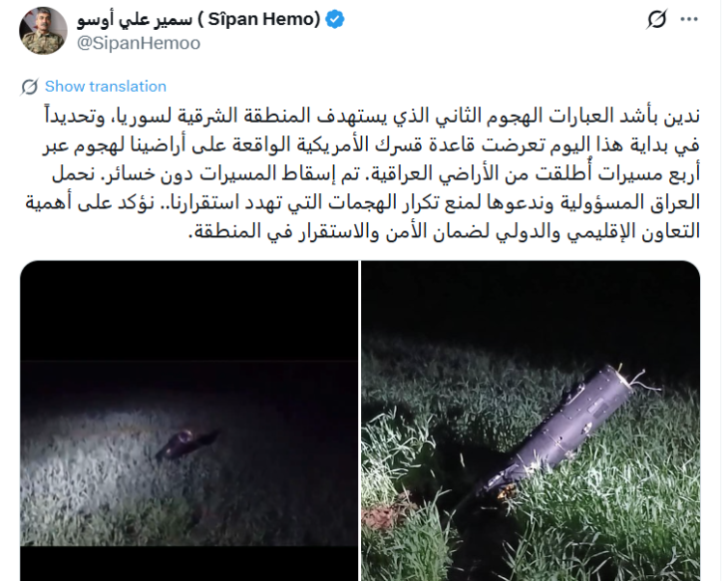Open the left dark field photo
Image resolution: width=728 pixels, height=581 pixels.
pos(188,421)
